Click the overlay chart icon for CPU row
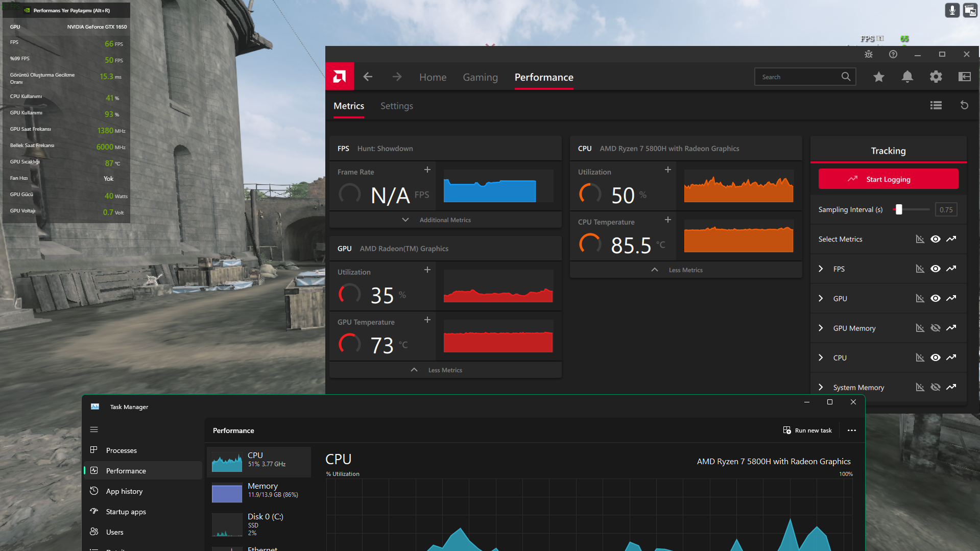The image size is (980, 551). click(920, 357)
